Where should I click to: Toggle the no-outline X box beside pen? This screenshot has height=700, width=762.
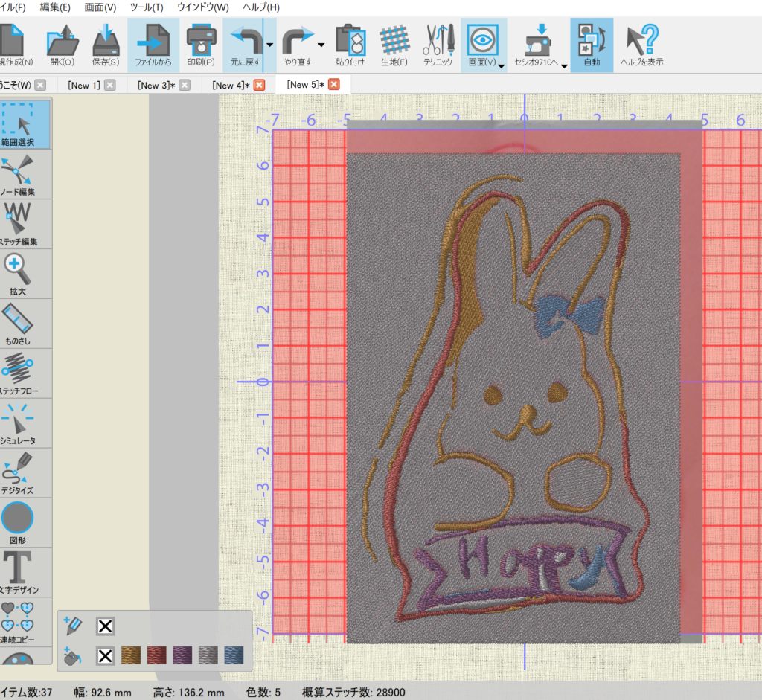click(106, 626)
